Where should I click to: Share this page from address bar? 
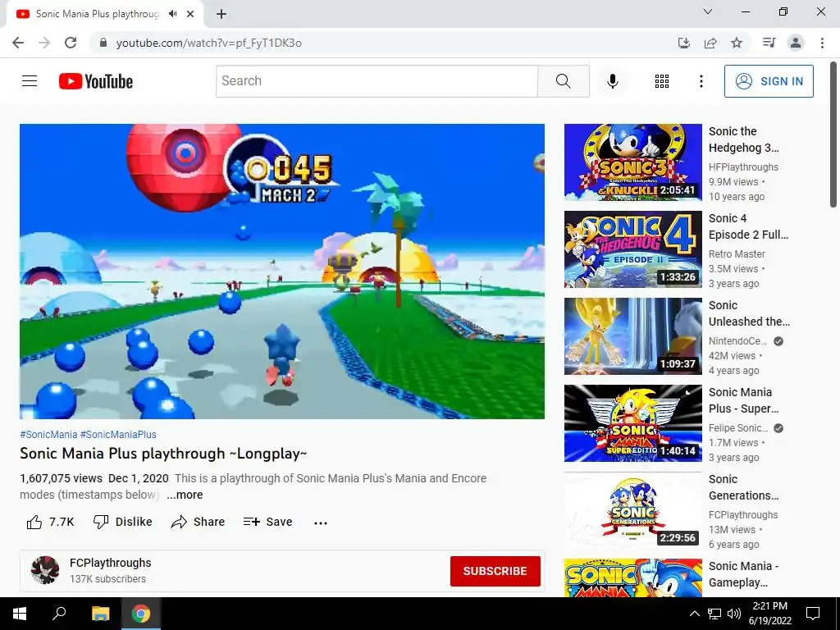coord(710,43)
